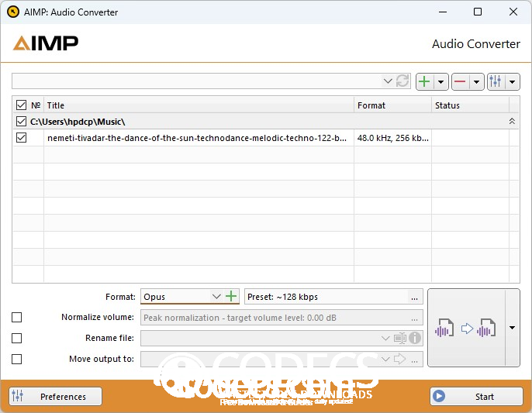Add a new format with the green plus

(x=231, y=296)
